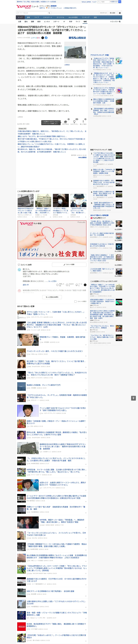138x644 pixels.
Task: Click the comment count 20 badge under headline
Action: 33,38
